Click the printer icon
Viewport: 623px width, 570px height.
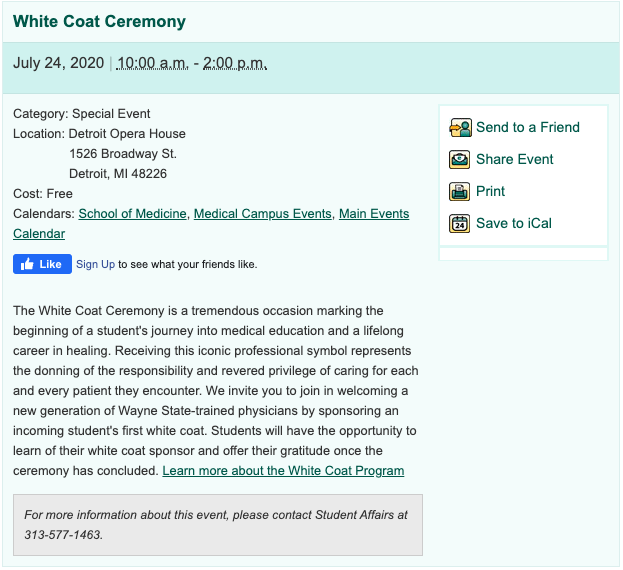click(x=460, y=192)
